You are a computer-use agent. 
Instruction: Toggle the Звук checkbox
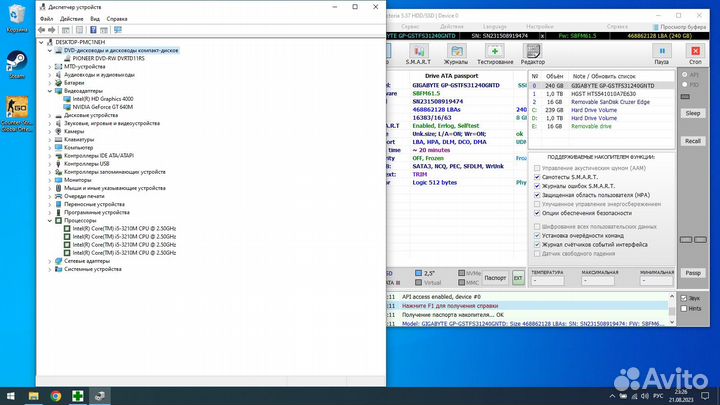click(683, 298)
